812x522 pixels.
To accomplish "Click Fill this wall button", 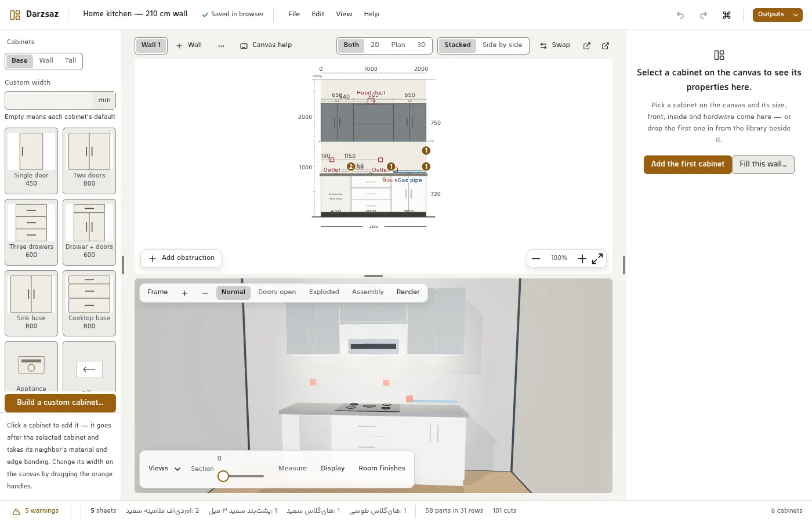I will pyautogui.click(x=763, y=165).
